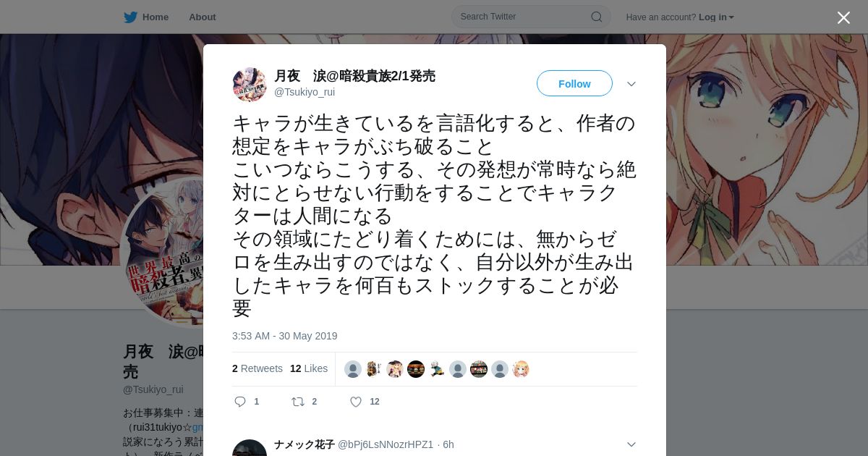Expand the options chevron on ナメック花子's reply

(x=631, y=444)
